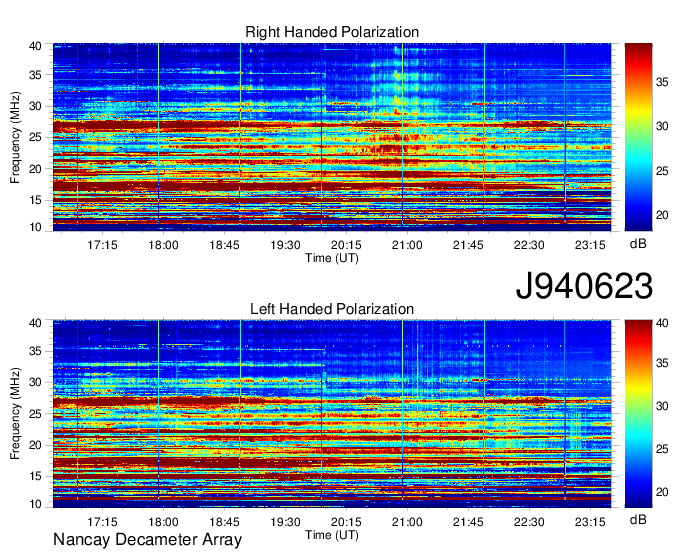Click the 40 MHz tick label on the Right Handed plot
Viewport: 680px width, 552px height.
(35, 46)
